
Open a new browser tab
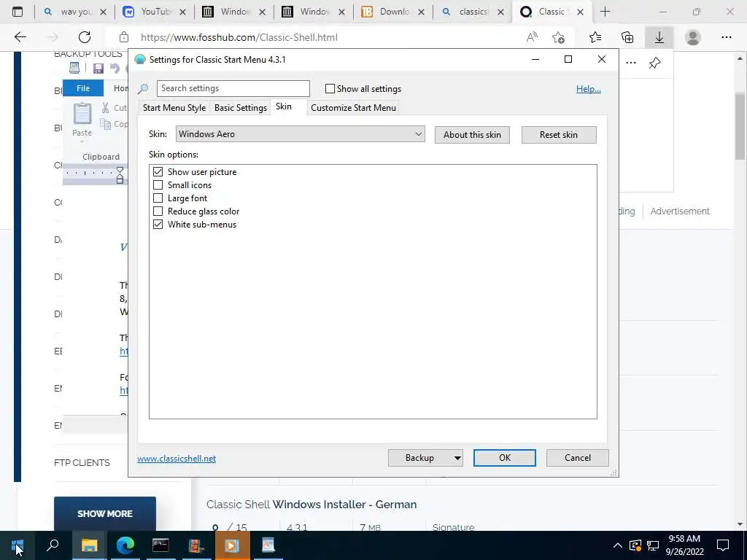click(605, 12)
